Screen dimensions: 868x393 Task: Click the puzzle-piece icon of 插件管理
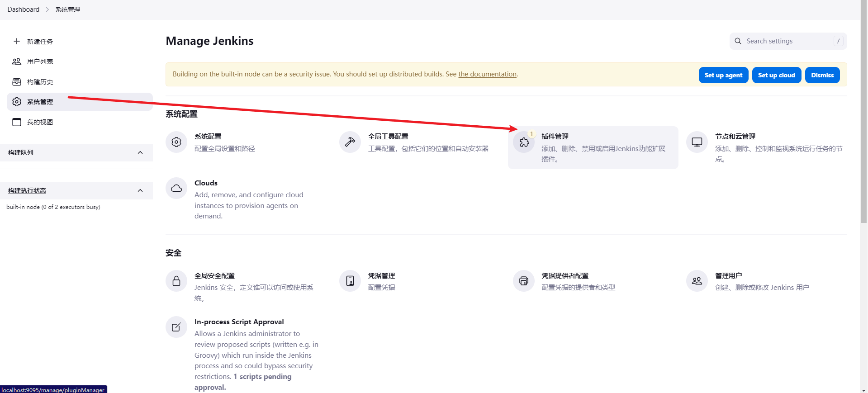point(524,142)
